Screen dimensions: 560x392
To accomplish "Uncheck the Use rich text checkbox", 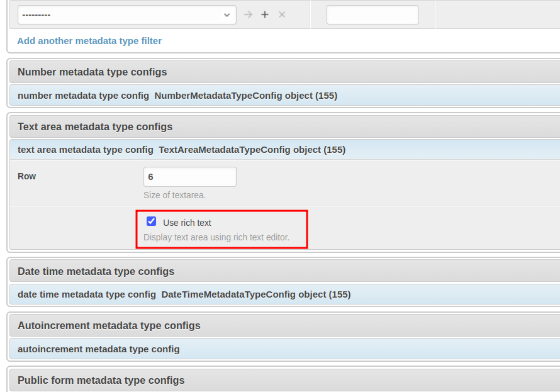I will pos(151,221).
